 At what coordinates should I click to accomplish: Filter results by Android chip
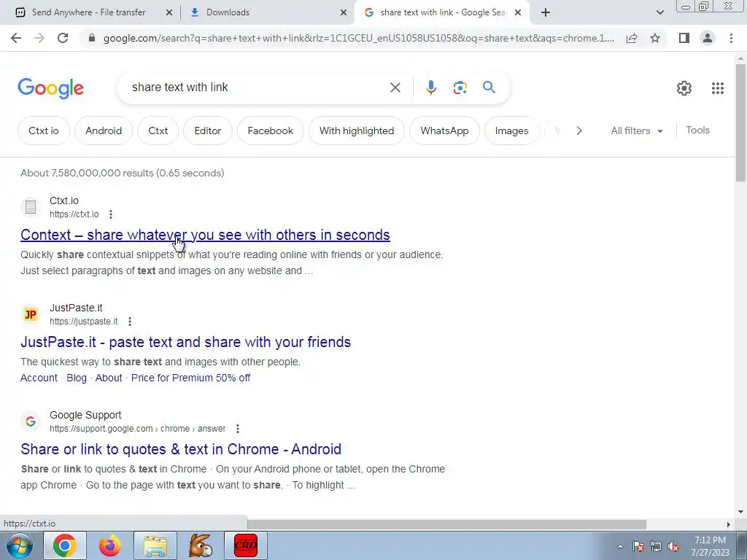104,131
